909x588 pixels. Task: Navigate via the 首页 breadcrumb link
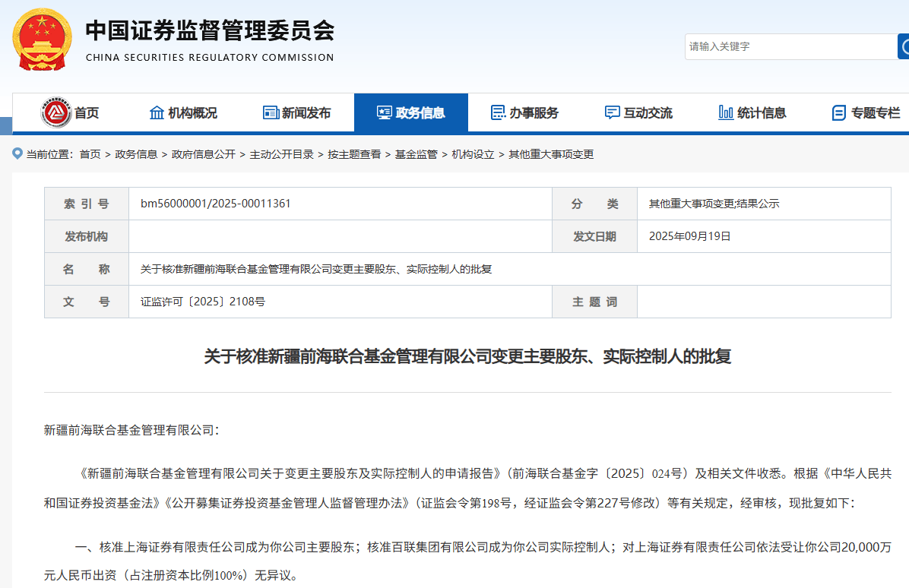tap(89, 154)
